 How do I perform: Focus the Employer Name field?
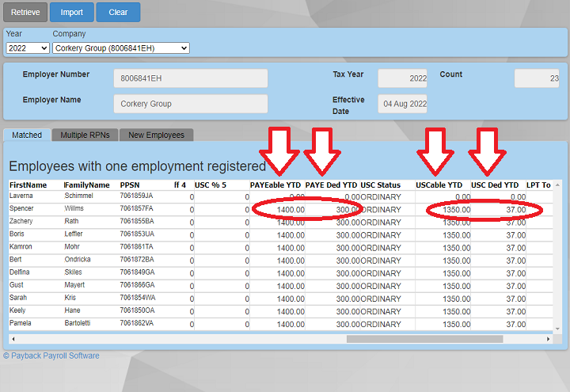click(x=190, y=104)
